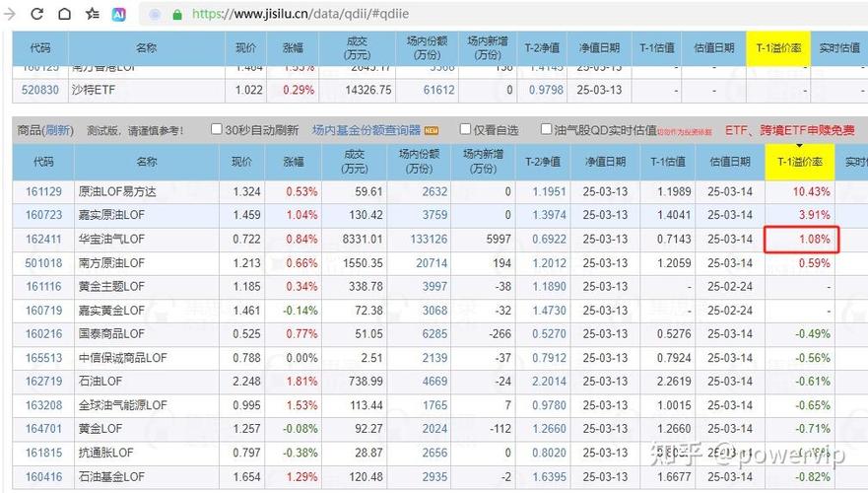
Task: Click 10.43% premium rate cell
Action: 800,191
